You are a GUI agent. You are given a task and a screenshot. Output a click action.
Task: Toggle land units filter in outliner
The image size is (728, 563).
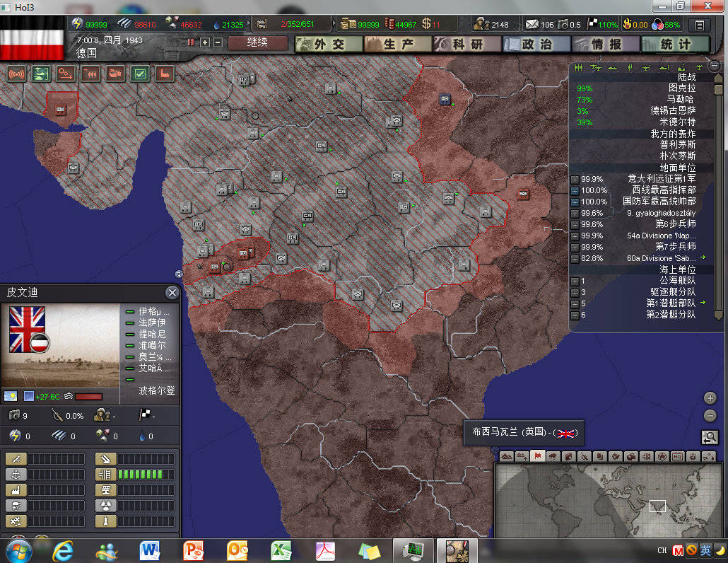(x=578, y=68)
